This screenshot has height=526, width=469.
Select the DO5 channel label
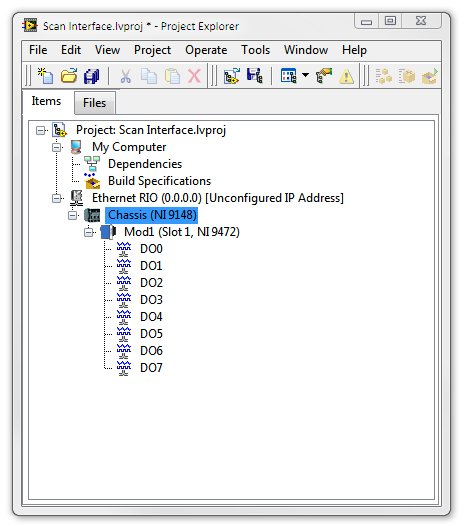[x=151, y=334]
